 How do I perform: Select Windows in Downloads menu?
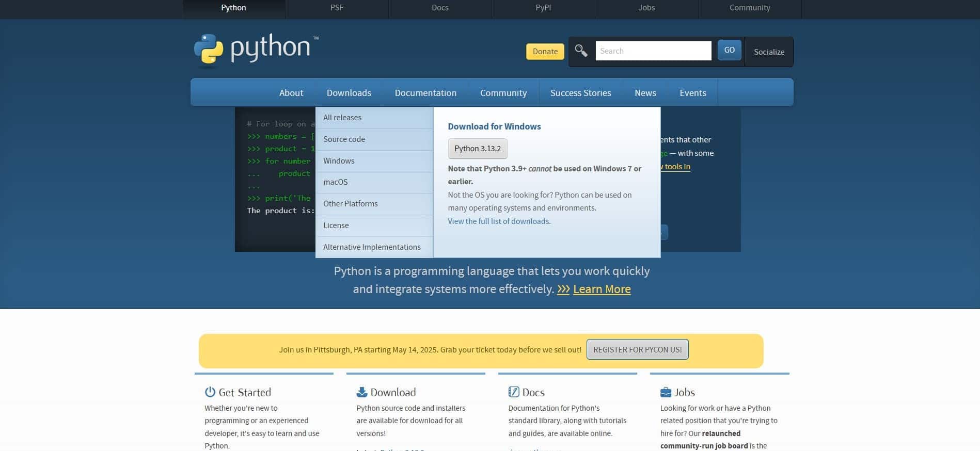(x=374, y=161)
